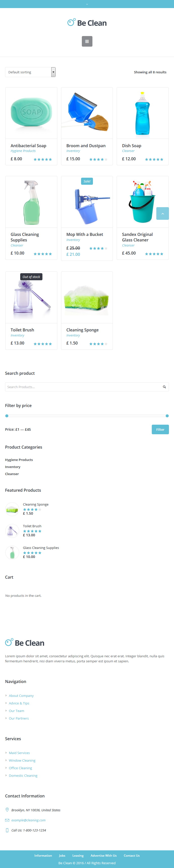Click the footer Be Clean logo

tap(25, 643)
